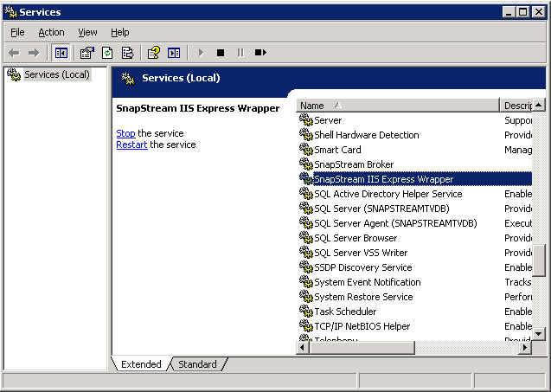
Task: Select the Smart Card service name
Action: pyautogui.click(x=337, y=150)
